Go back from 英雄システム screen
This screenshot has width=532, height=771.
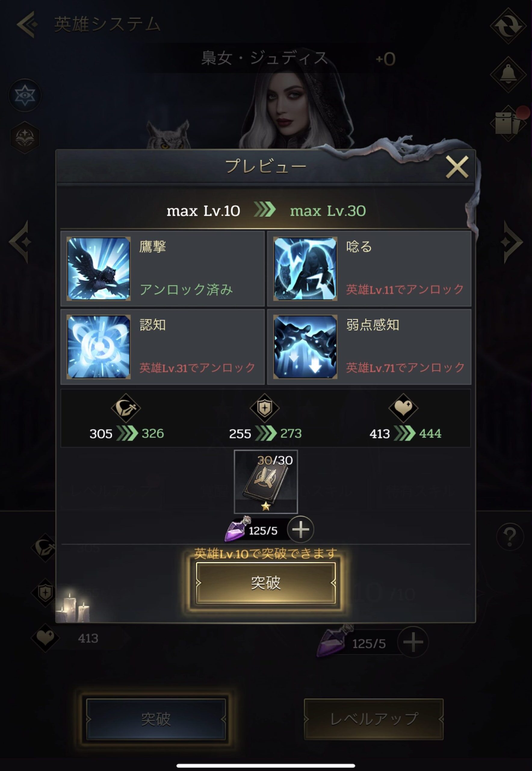[27, 24]
